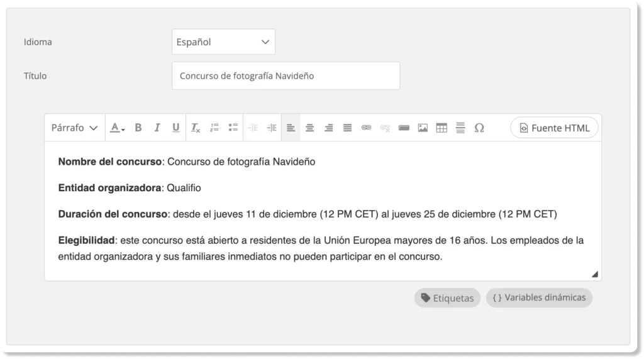This screenshot has width=644, height=359.
Task: Increase indent of the paragraph
Action: click(272, 128)
